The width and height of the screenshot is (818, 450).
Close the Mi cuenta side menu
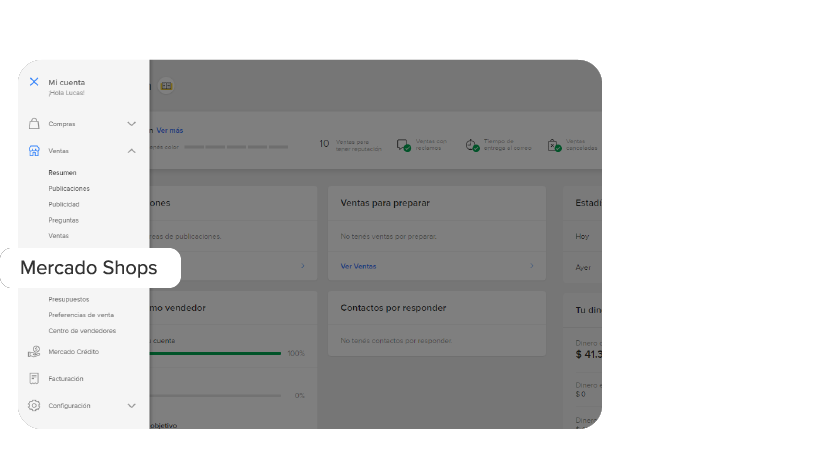34,82
